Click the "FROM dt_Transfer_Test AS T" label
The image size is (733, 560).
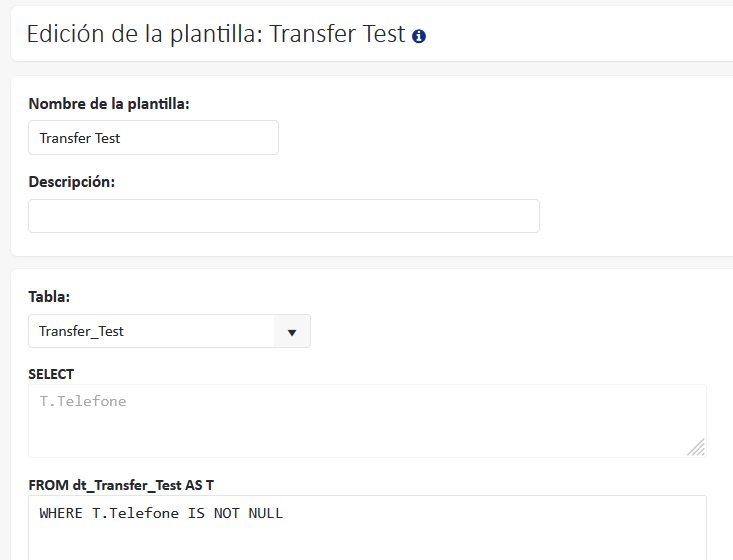(121, 485)
